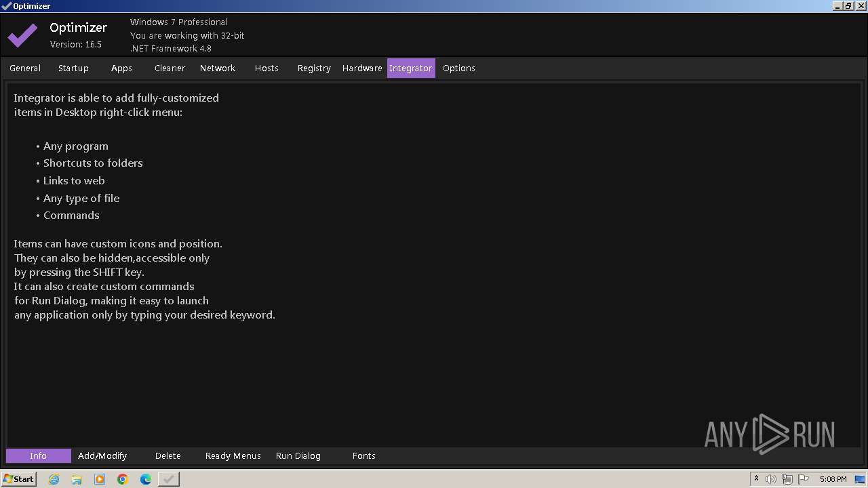Open the Apps tab
The height and width of the screenshot is (488, 868).
click(121, 68)
